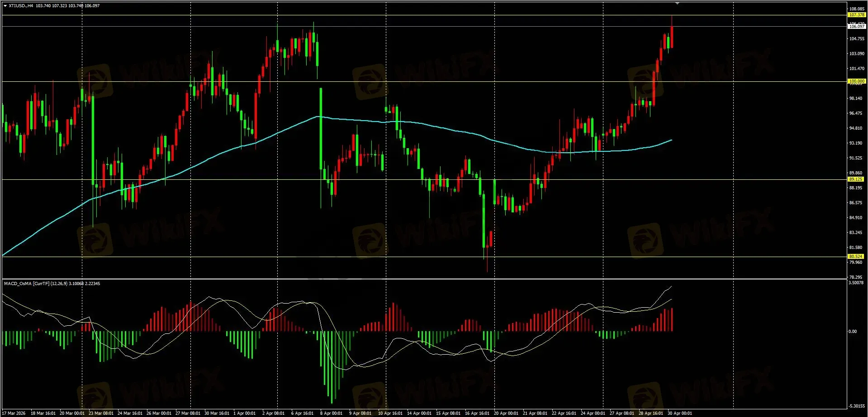Click the 30 Apr 00:01 time label
Viewport: 868px width, 417px height.
pyautogui.click(x=680, y=413)
